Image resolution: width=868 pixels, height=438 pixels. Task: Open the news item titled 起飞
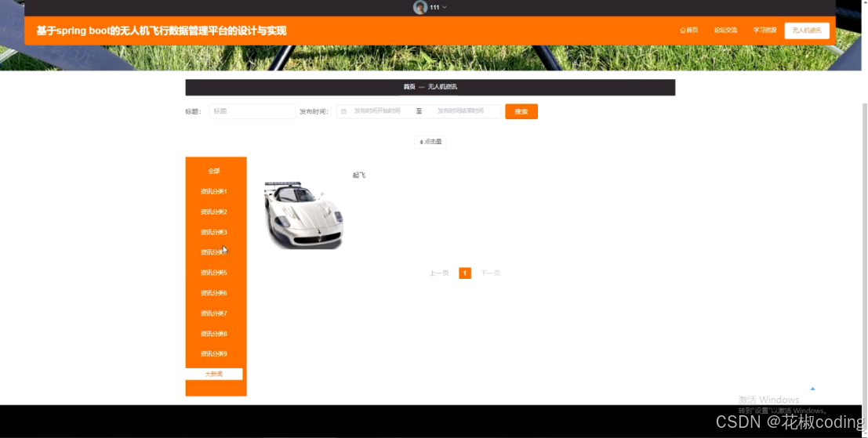tap(359, 176)
